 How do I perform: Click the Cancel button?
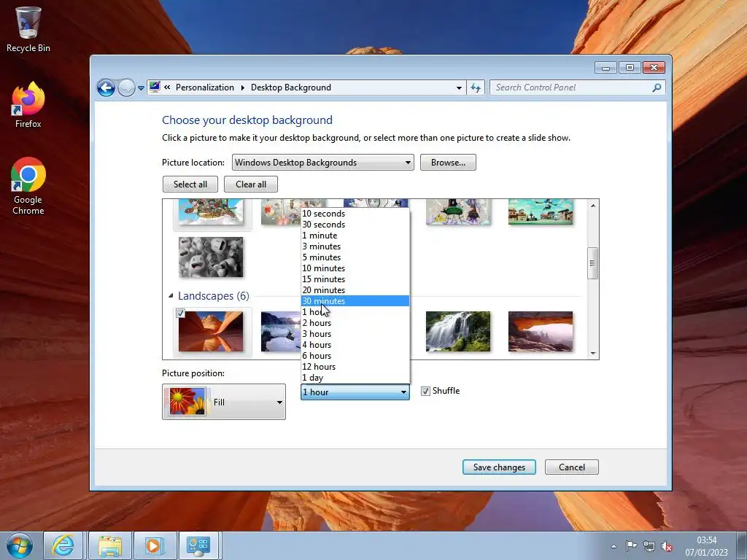572,467
